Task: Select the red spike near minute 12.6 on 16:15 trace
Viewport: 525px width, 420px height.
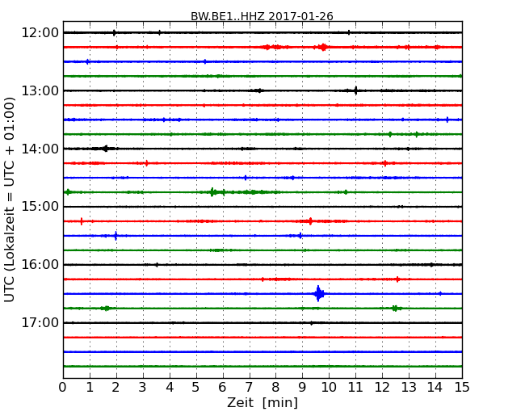Action: 397,279
